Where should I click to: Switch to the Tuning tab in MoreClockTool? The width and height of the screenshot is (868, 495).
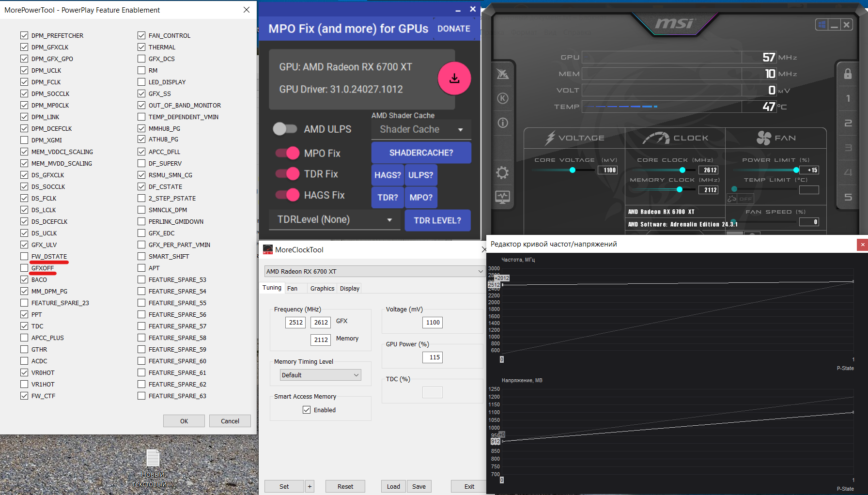(x=272, y=288)
